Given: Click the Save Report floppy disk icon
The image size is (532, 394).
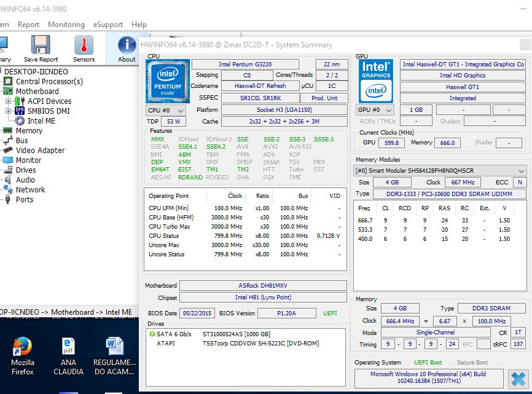Looking at the screenshot, I should 41,44.
